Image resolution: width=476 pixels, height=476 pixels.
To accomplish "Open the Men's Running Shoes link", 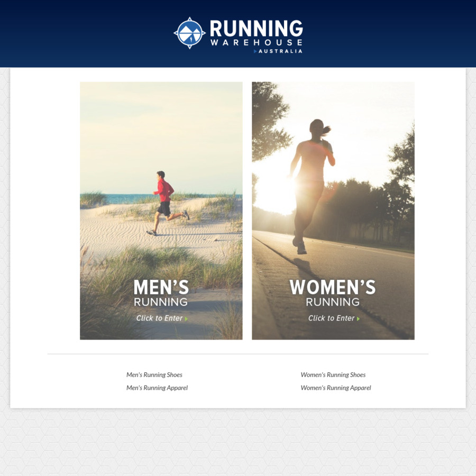I will (x=154, y=375).
